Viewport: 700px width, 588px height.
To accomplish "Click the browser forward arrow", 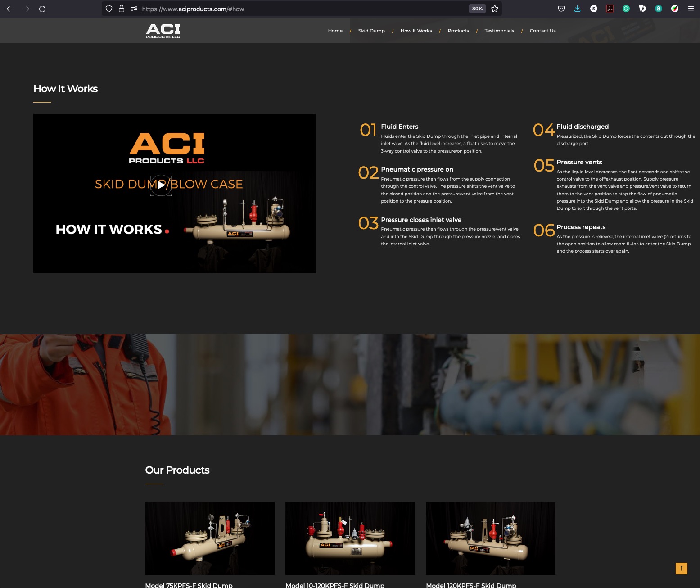I will coord(26,9).
